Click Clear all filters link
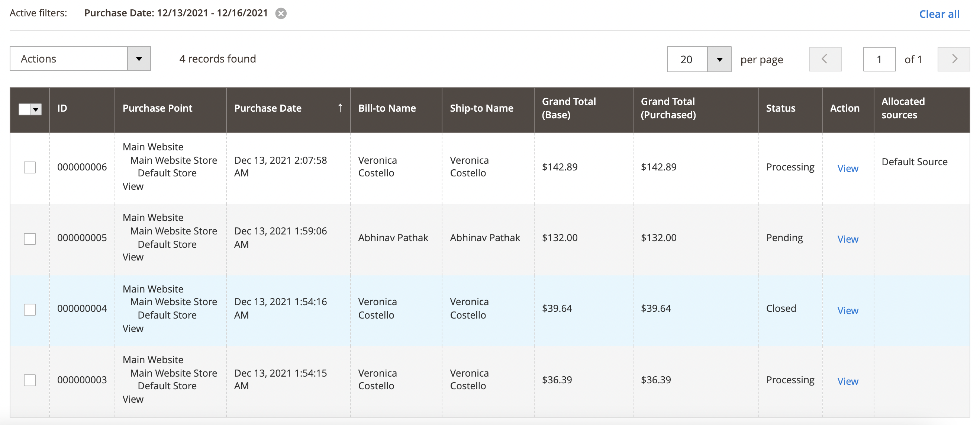The height and width of the screenshot is (425, 980). [x=939, y=14]
